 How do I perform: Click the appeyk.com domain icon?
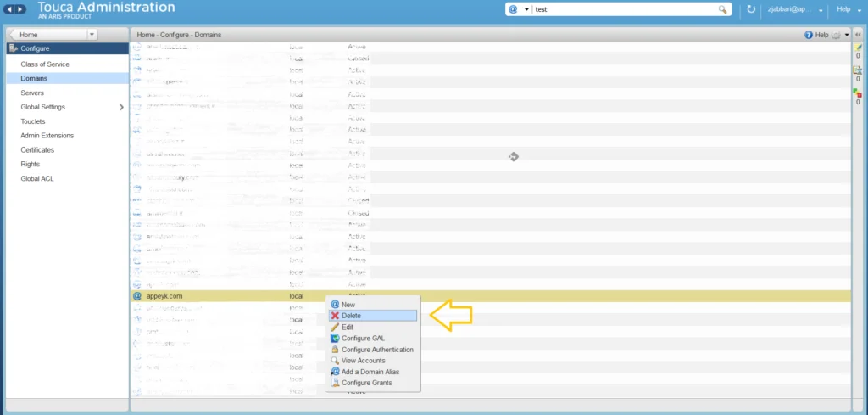pos(137,296)
